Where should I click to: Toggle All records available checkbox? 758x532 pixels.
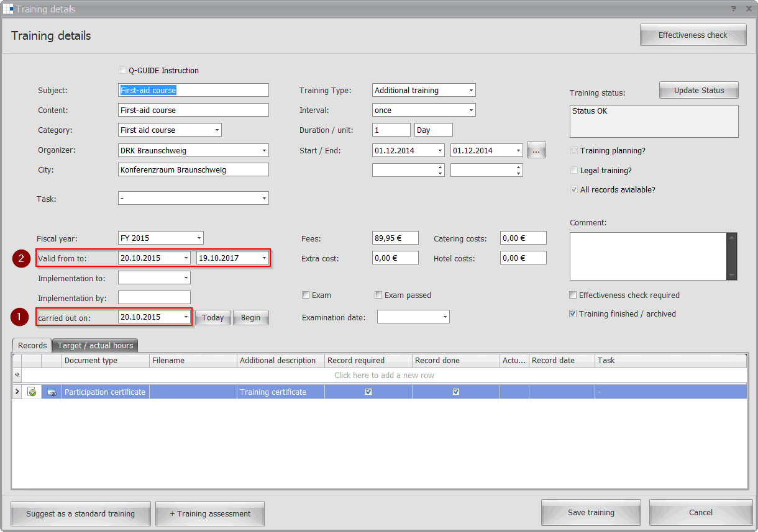point(574,190)
